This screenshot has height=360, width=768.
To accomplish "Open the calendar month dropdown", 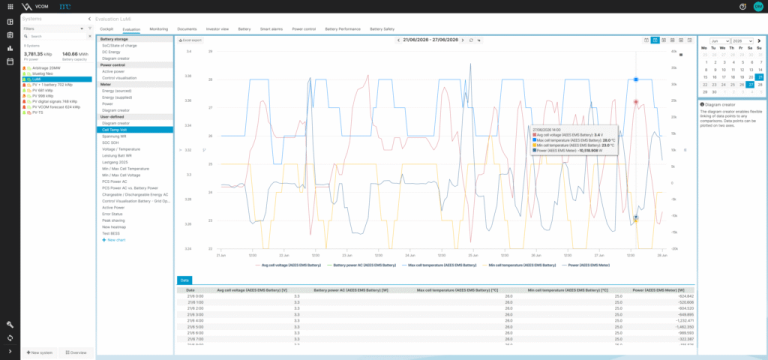I will [x=720, y=41].
